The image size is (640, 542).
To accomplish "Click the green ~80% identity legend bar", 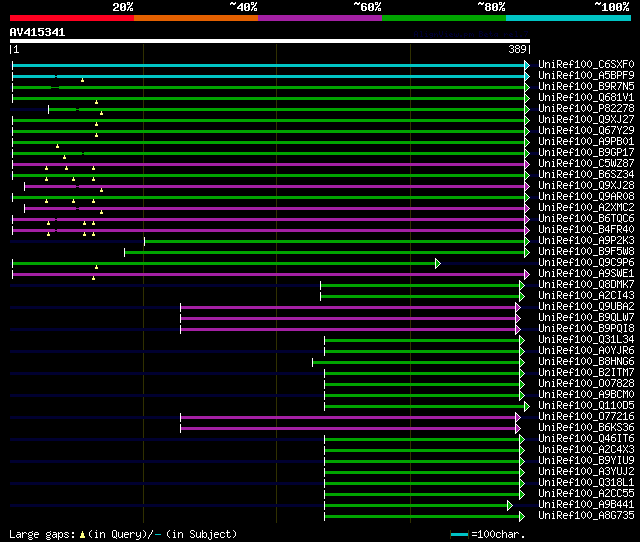I will [444, 18].
